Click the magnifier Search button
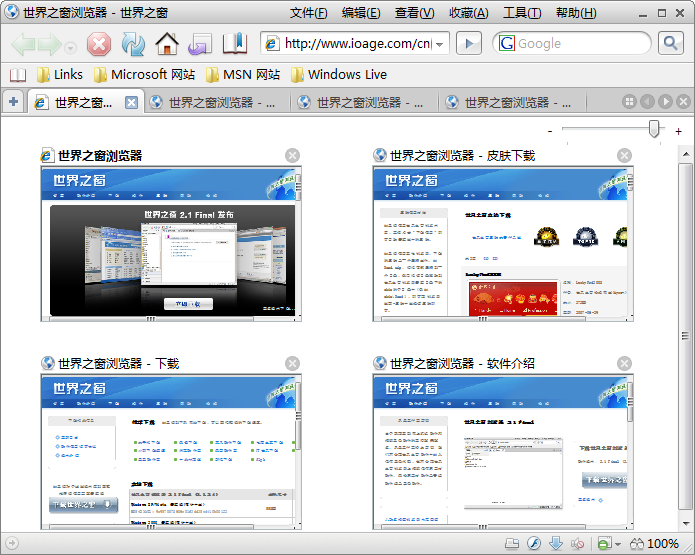The width and height of the screenshot is (695, 555). point(671,43)
